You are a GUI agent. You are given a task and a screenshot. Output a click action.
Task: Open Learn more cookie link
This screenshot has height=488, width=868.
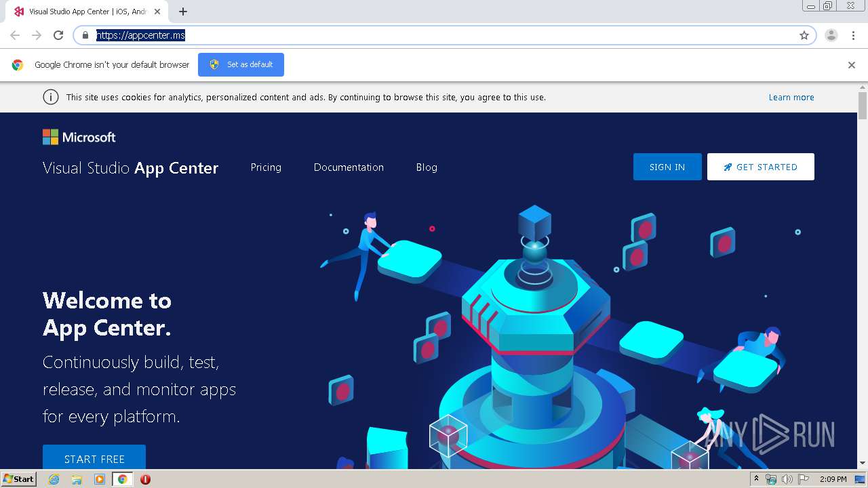(x=791, y=97)
